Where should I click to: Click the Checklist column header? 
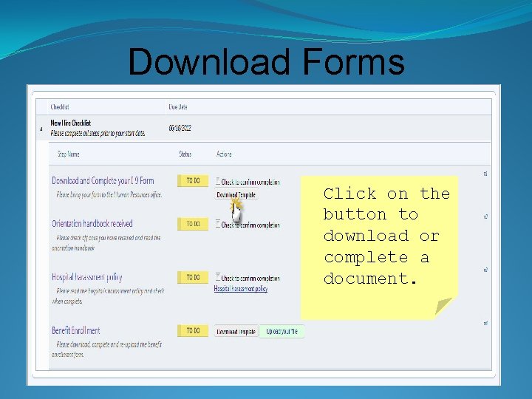click(x=60, y=107)
